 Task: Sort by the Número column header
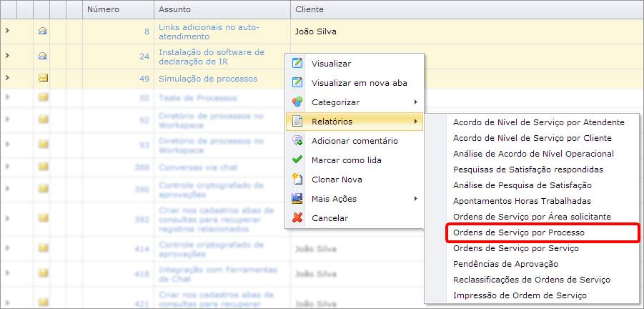[x=103, y=10]
